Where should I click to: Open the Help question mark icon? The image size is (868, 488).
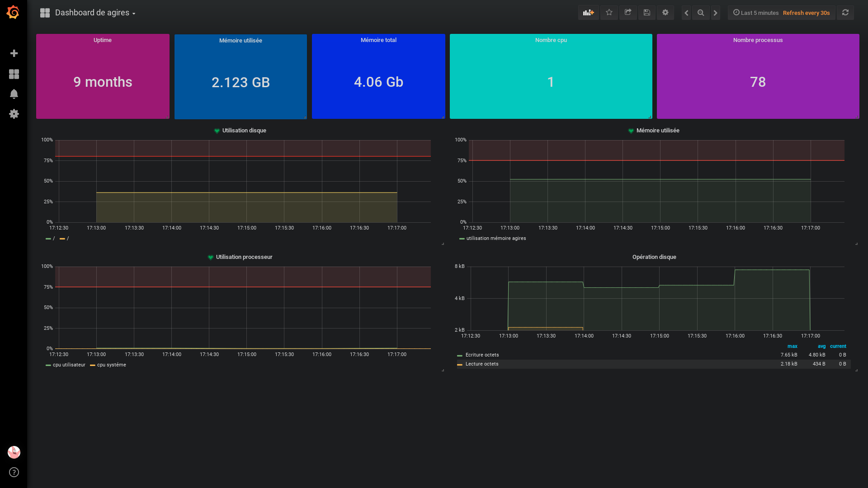(14, 472)
